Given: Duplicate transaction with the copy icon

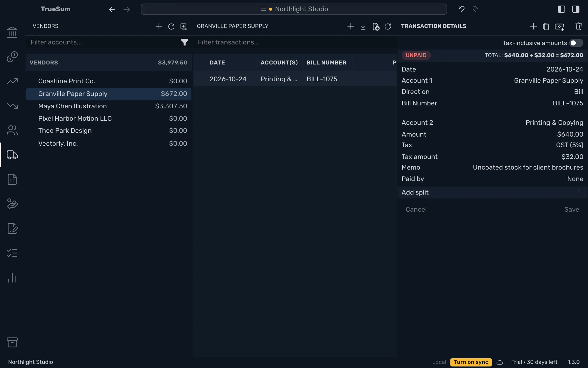Looking at the screenshot, I should pos(546,26).
